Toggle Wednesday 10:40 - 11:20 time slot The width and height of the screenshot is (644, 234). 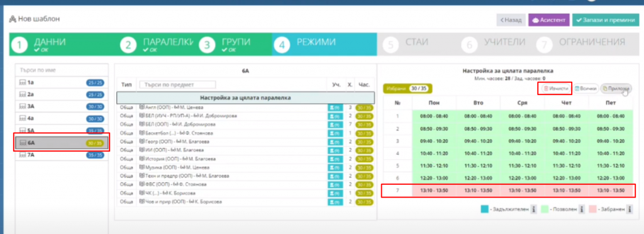pos(523,153)
